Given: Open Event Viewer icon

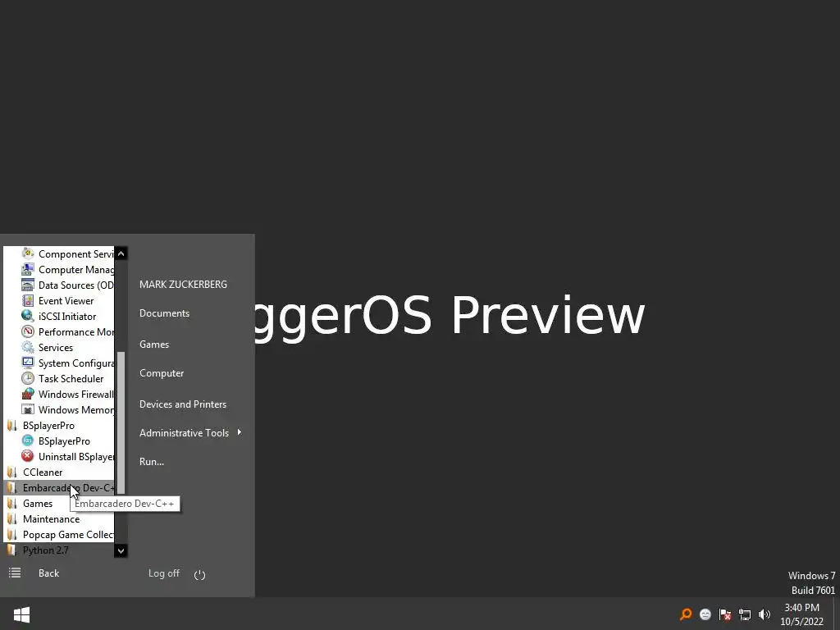Looking at the screenshot, I should pos(28,300).
